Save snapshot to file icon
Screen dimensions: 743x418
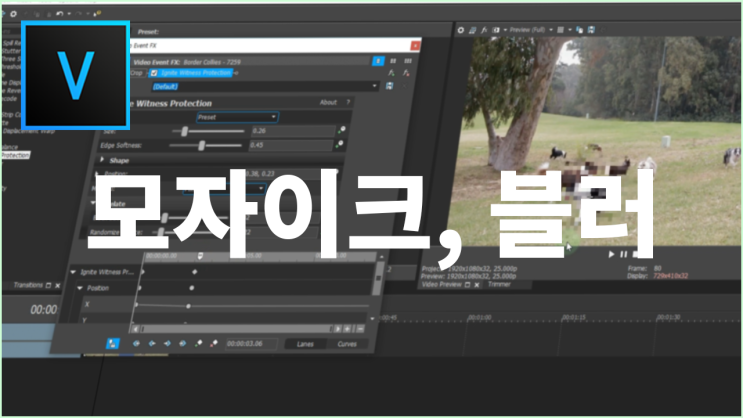[591, 30]
